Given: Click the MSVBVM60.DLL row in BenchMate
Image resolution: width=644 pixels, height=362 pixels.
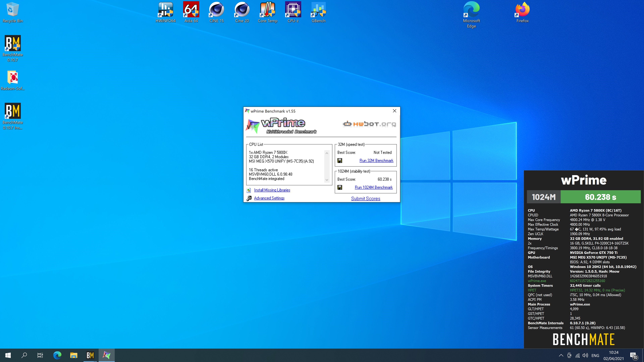Looking at the screenshot, I should pos(568,276).
